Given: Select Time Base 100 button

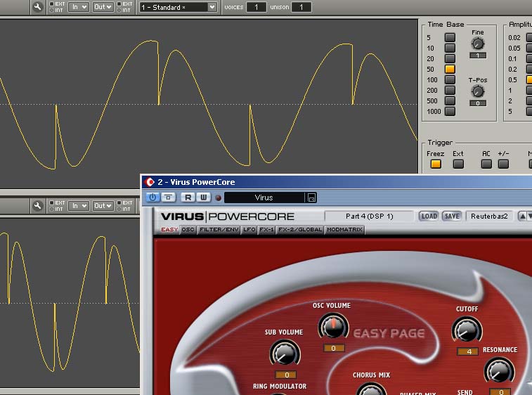Looking at the screenshot, I should (450, 79).
